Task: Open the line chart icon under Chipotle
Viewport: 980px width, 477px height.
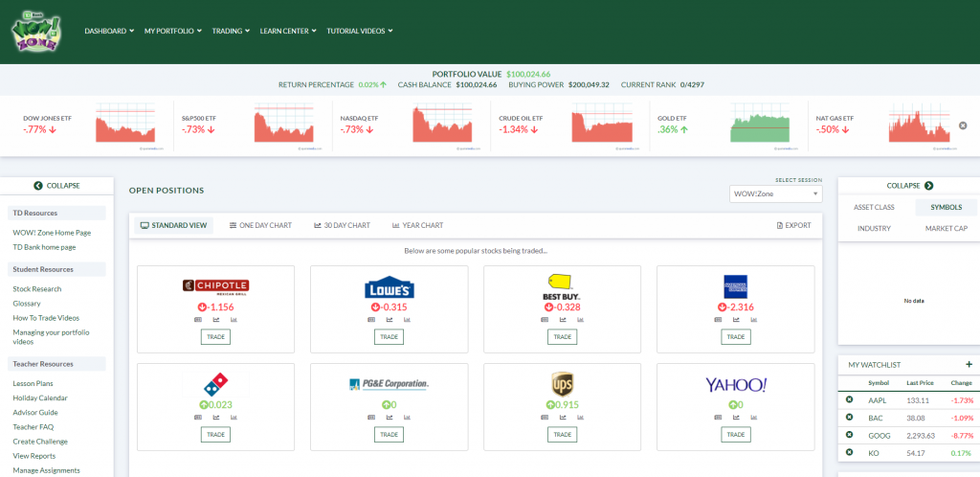Action: tap(215, 320)
